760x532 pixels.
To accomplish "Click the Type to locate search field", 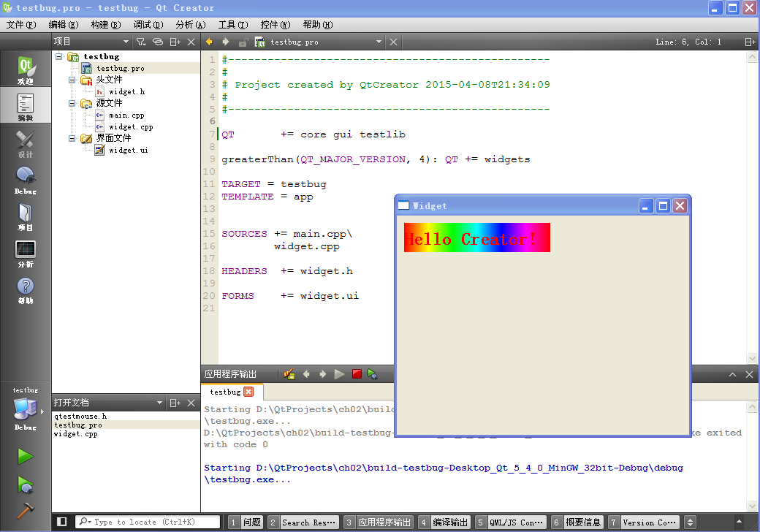I will pos(148,522).
